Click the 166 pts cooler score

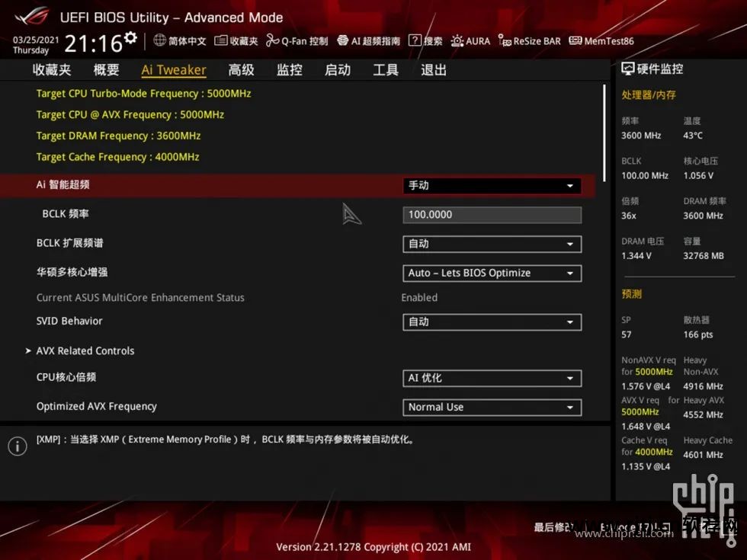(698, 334)
